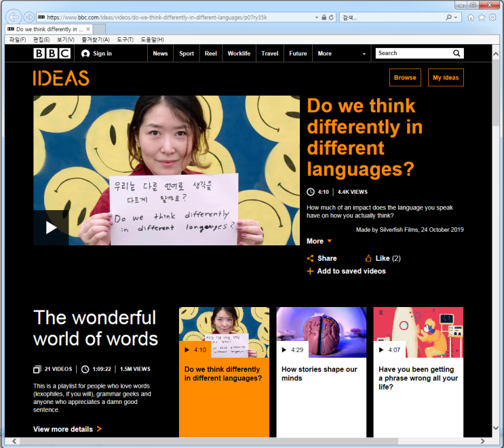Click the BBC search magnifier button
504x448 pixels.
point(457,54)
